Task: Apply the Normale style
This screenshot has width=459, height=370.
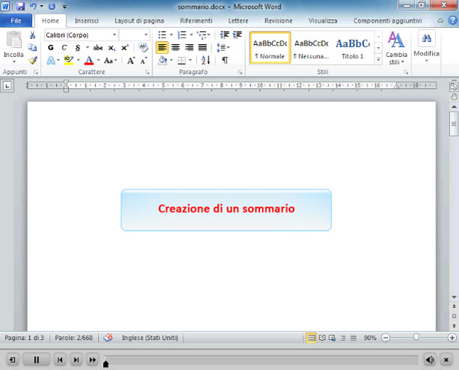Action: tap(270, 48)
